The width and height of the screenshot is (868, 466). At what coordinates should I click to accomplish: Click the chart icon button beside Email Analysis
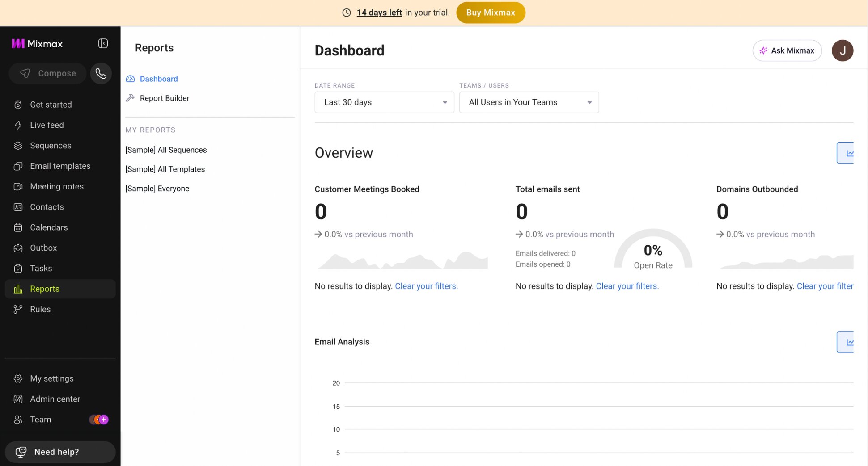(846, 342)
